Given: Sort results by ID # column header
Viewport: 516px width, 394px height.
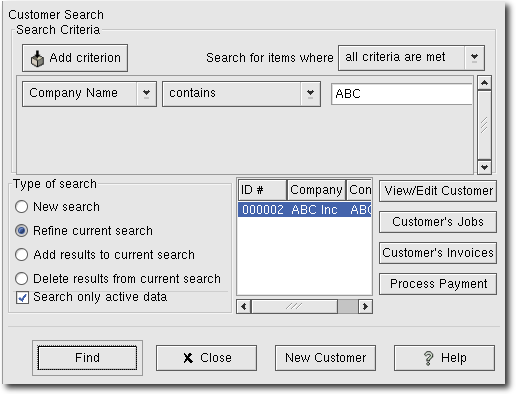Looking at the screenshot, I should tap(262, 190).
